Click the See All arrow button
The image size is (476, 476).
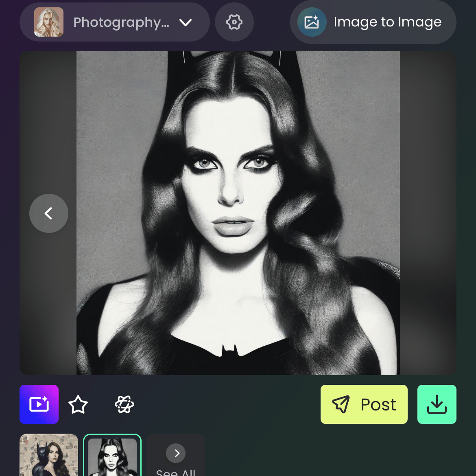point(176,453)
